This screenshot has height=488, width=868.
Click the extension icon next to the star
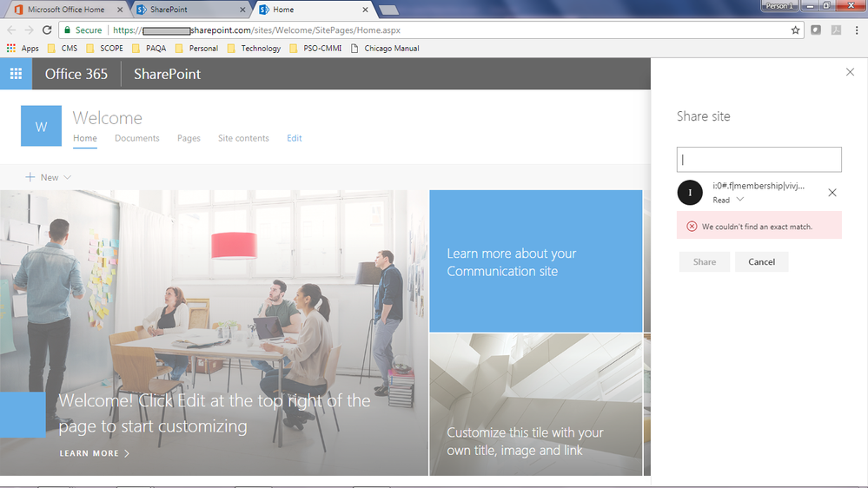coord(816,30)
